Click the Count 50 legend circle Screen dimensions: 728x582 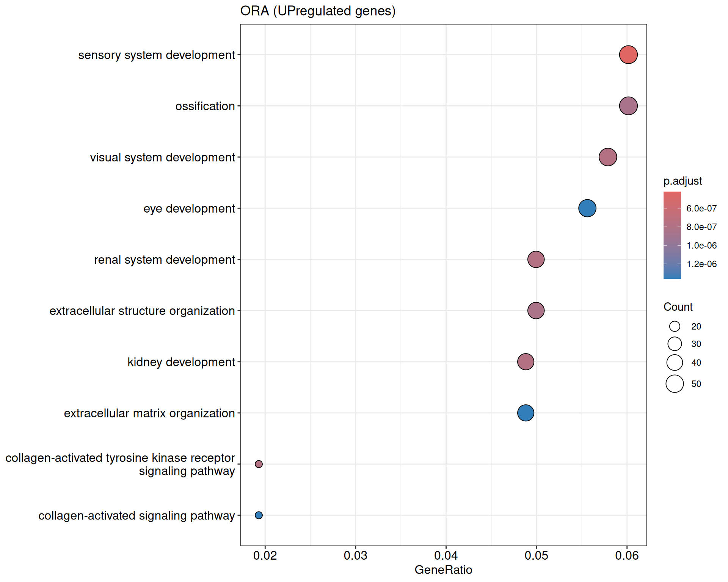pos(675,384)
